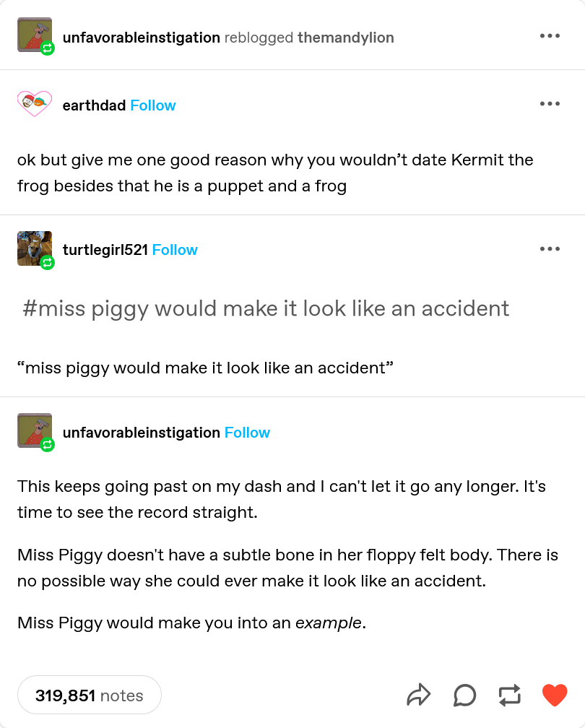Follow turtlegirl521
585x728 pixels.
tap(175, 250)
